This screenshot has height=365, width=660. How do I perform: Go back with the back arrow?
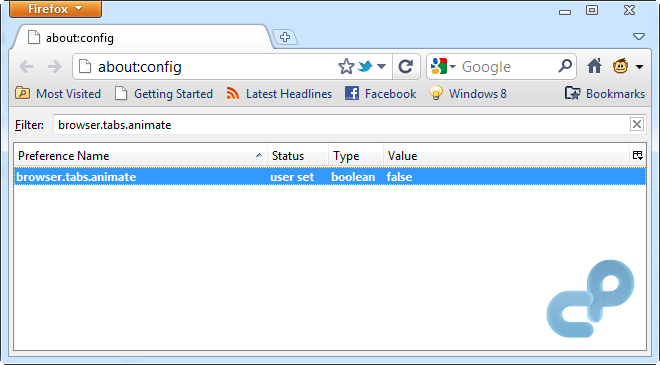[x=27, y=67]
